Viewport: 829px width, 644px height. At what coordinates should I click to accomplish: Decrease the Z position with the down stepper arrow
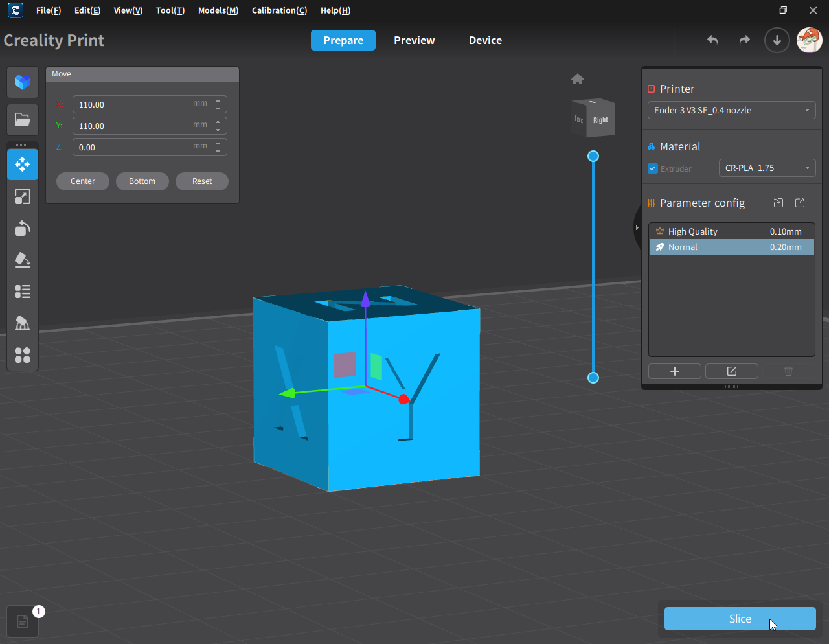(x=218, y=152)
